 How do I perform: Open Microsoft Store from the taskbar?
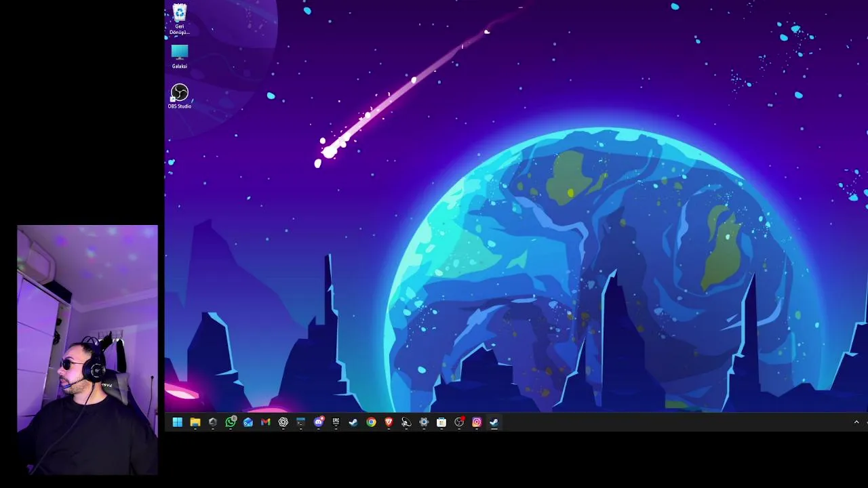441,422
